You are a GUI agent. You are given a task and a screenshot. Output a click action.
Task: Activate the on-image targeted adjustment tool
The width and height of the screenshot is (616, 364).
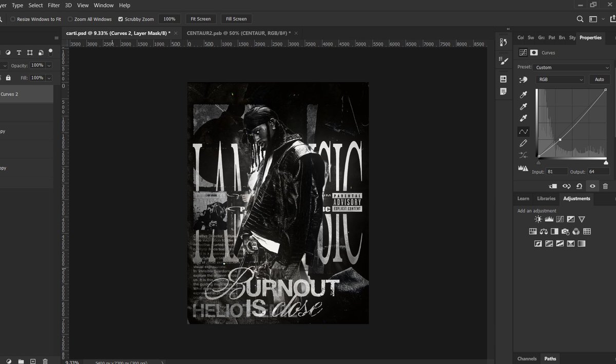(x=524, y=80)
